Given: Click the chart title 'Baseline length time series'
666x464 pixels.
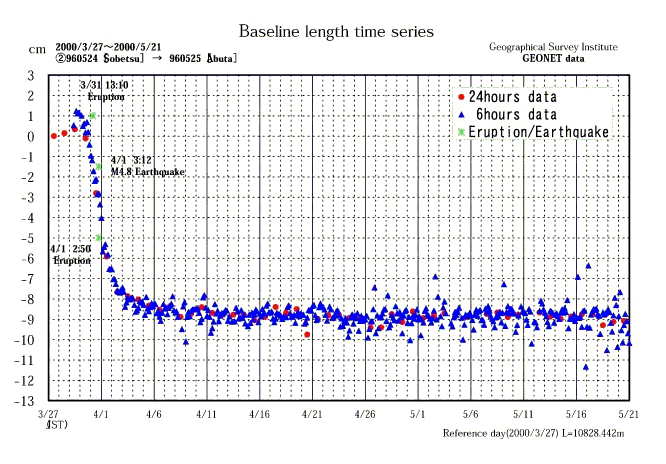Looking at the screenshot, I should tap(336, 32).
